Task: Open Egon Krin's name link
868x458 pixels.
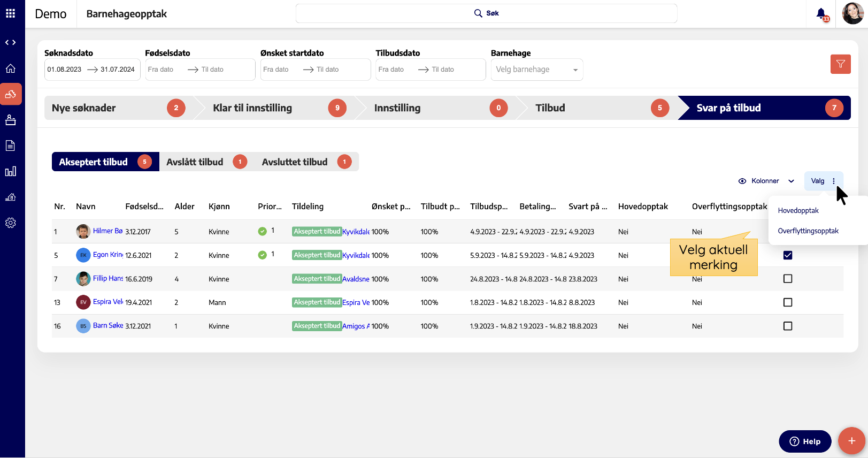Action: [x=107, y=254]
